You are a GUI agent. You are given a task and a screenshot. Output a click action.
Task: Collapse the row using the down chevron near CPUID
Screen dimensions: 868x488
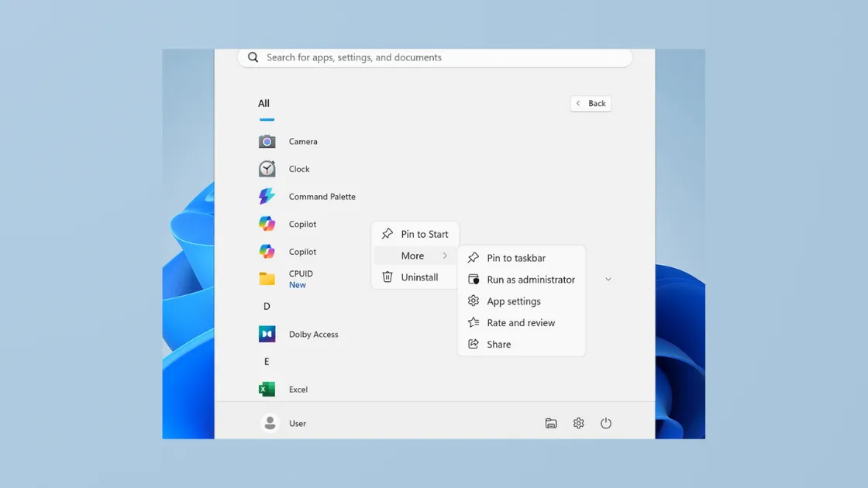(x=608, y=279)
